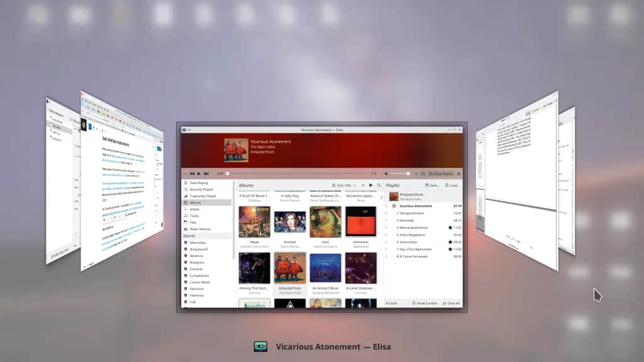Viewport: 644px width, 362px height.
Task: Click the playback progress slider
Action: [298, 173]
